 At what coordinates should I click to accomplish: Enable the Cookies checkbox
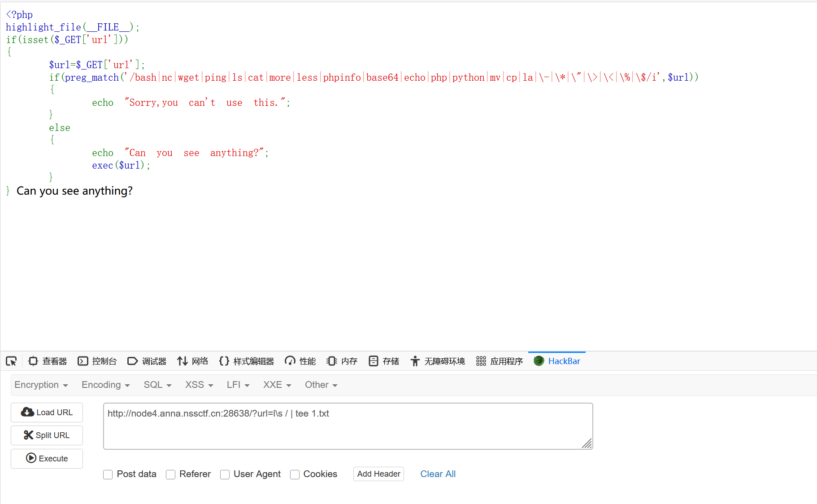(x=295, y=474)
